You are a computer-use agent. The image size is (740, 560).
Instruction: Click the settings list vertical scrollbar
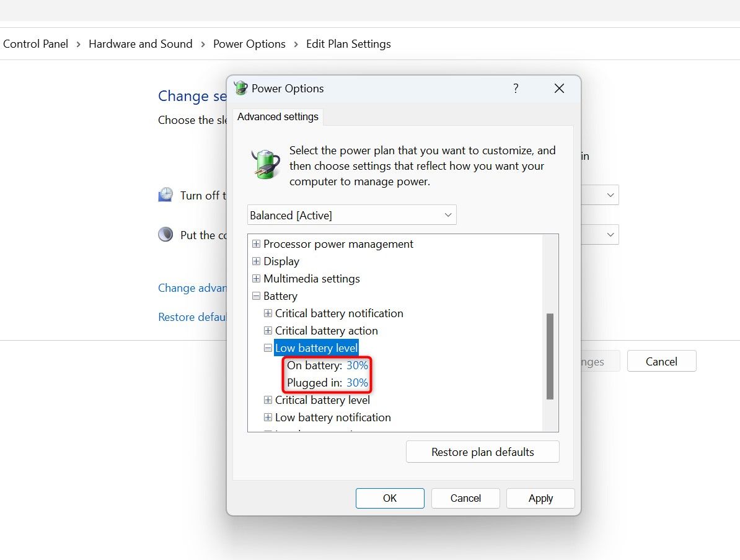pyautogui.click(x=550, y=356)
